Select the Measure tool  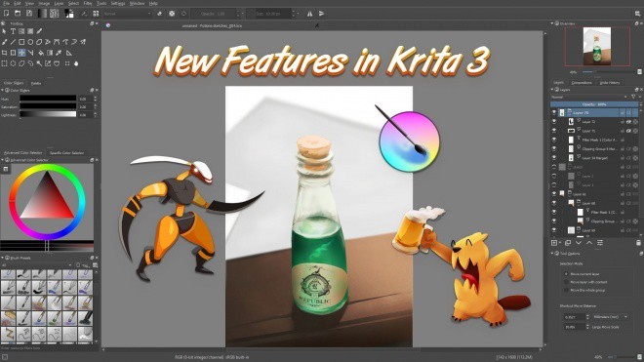pos(68,53)
